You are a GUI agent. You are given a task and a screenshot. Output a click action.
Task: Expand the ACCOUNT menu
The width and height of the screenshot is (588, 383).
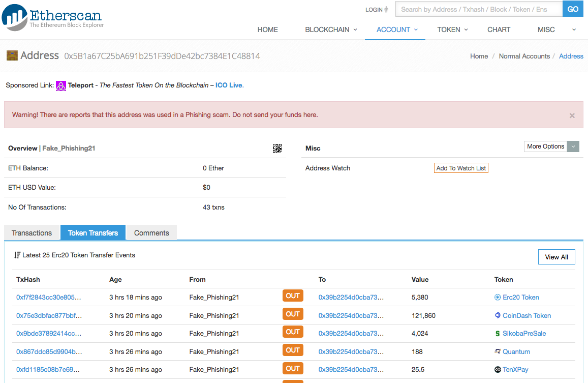tap(397, 30)
